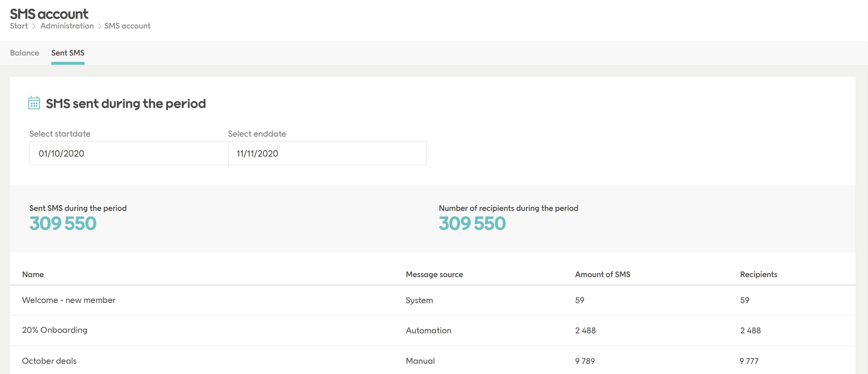Screen dimensions: 868x374
Task: Click the SMS account breadcrumb
Action: point(127,26)
